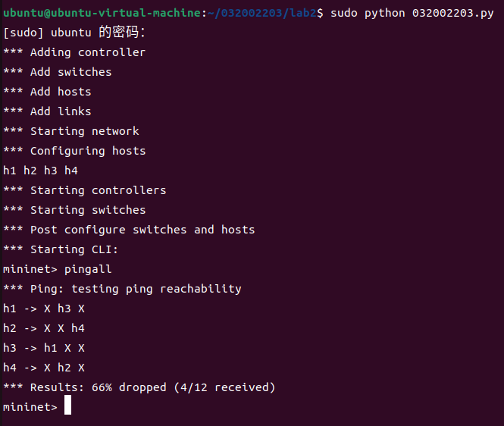Image resolution: width=504 pixels, height=426 pixels.
Task: Click the 'h2 -> X X h4' ping result row
Action: (44, 328)
